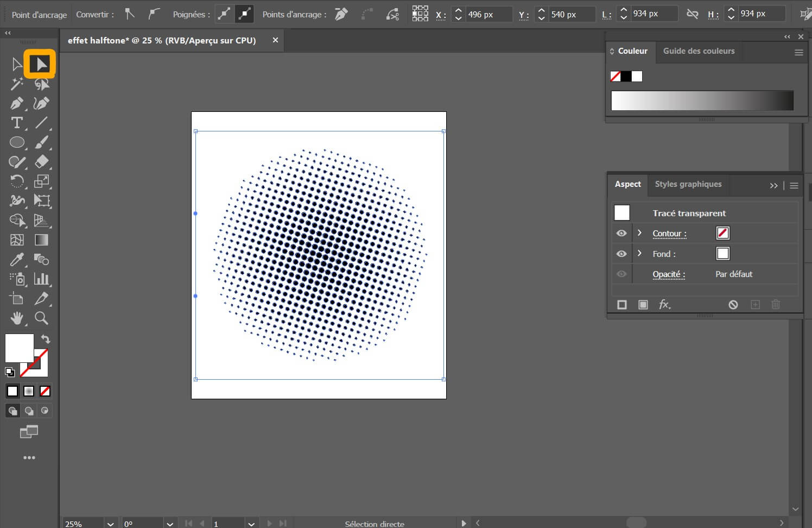812x528 pixels.
Task: Select the Hand tool
Action: [17, 318]
